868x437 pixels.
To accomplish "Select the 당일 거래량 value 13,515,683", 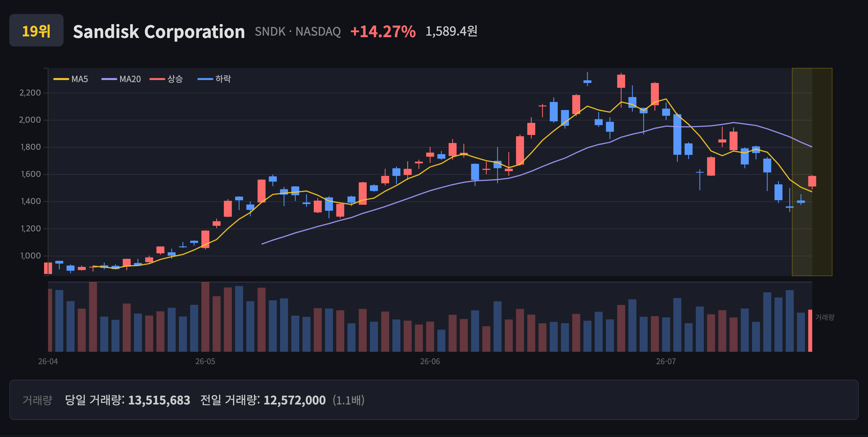I will pos(159,400).
